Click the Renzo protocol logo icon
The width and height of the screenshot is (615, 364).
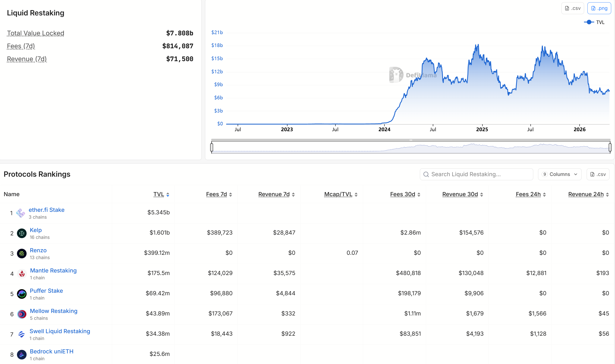point(22,254)
